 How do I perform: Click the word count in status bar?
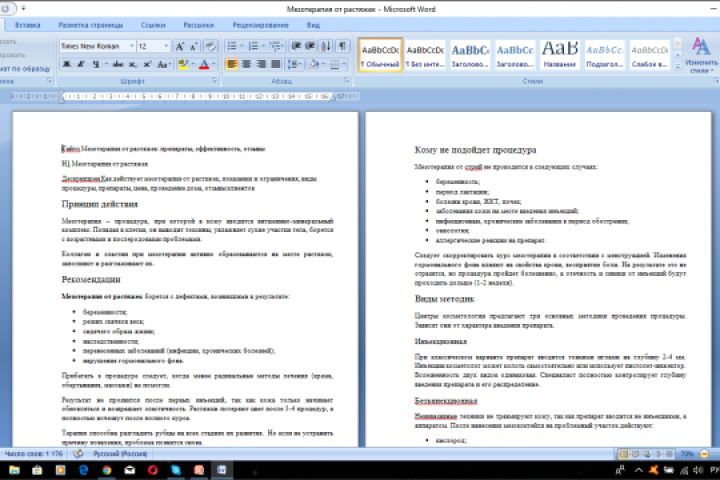34,454
